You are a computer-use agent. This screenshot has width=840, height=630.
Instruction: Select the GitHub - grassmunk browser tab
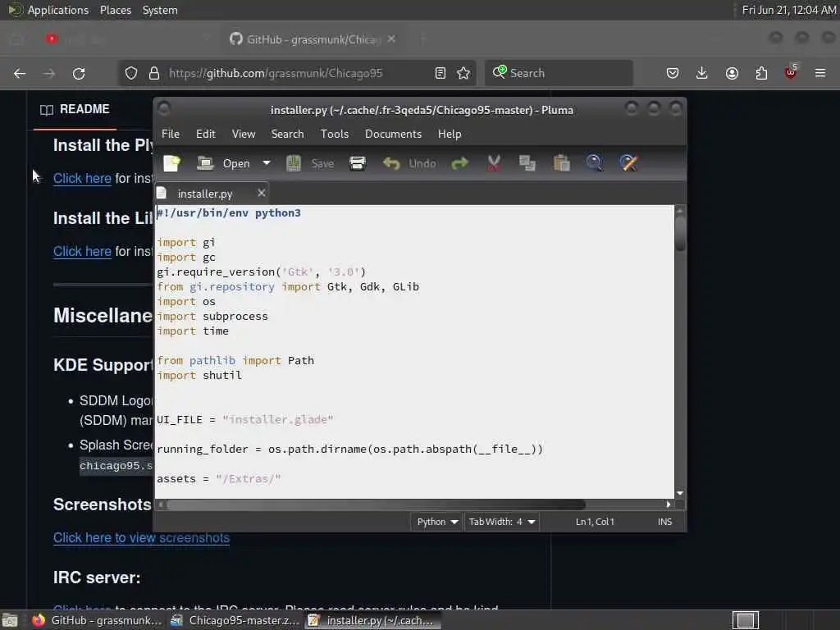(x=313, y=39)
